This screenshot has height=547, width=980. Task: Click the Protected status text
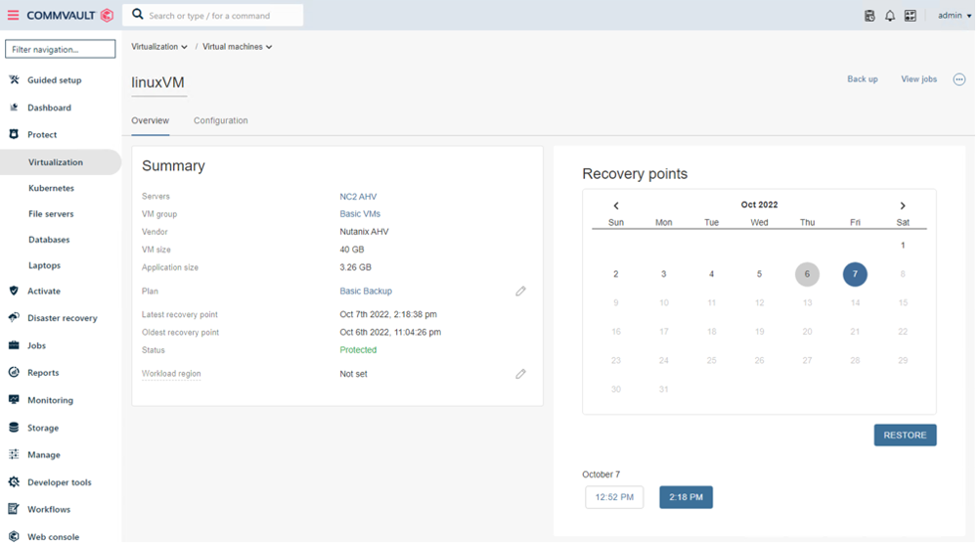pos(358,350)
